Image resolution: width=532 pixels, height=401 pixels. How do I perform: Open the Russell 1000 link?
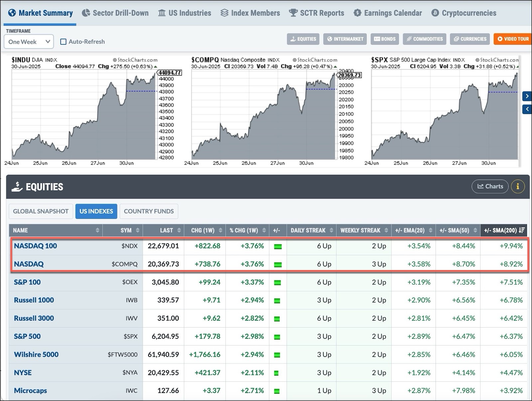[34, 300]
